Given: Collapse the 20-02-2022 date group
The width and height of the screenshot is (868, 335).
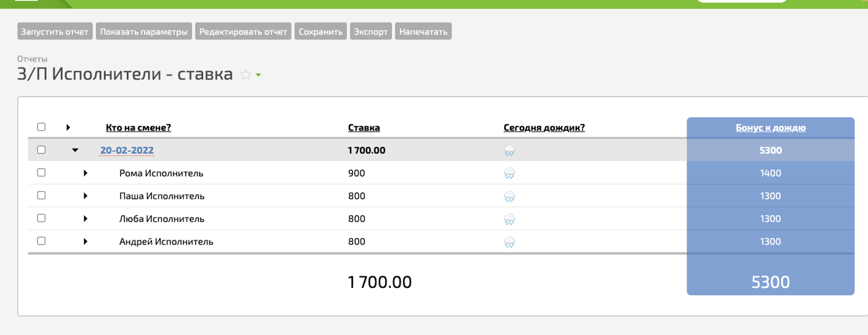Looking at the screenshot, I should point(75,150).
